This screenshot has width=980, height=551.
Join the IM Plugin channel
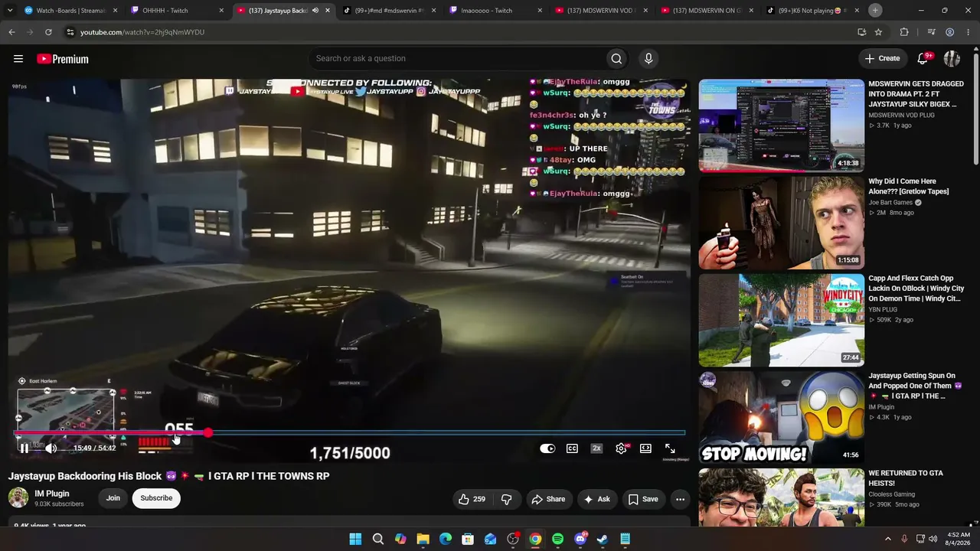click(113, 498)
